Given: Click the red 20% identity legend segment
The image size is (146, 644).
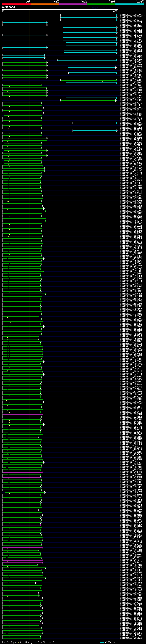Looking at the screenshot, I should pyautogui.click(x=16, y=4).
